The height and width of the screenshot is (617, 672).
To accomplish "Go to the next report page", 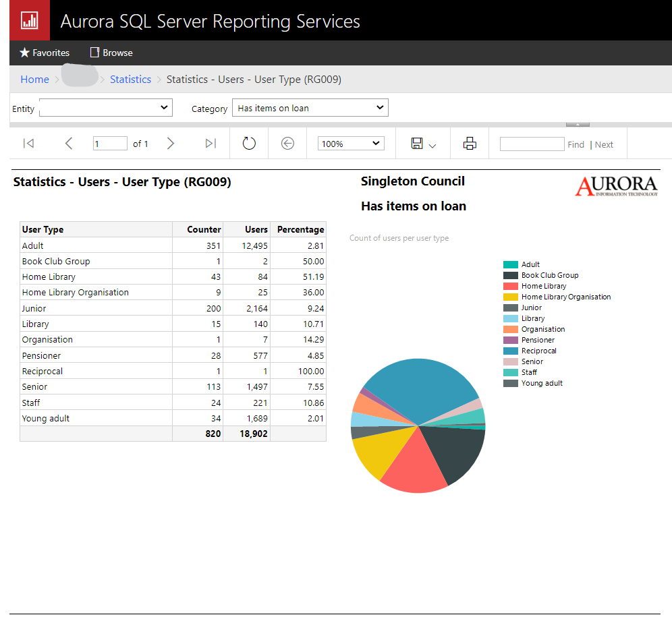I will click(x=170, y=143).
